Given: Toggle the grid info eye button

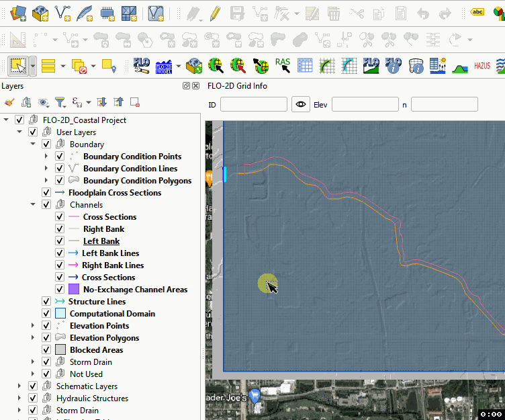Looking at the screenshot, I should point(300,104).
